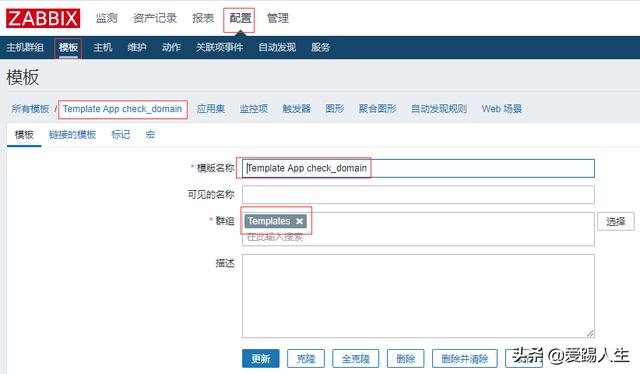Click the 删除并清除 button
The image size is (640, 374).
(464, 358)
